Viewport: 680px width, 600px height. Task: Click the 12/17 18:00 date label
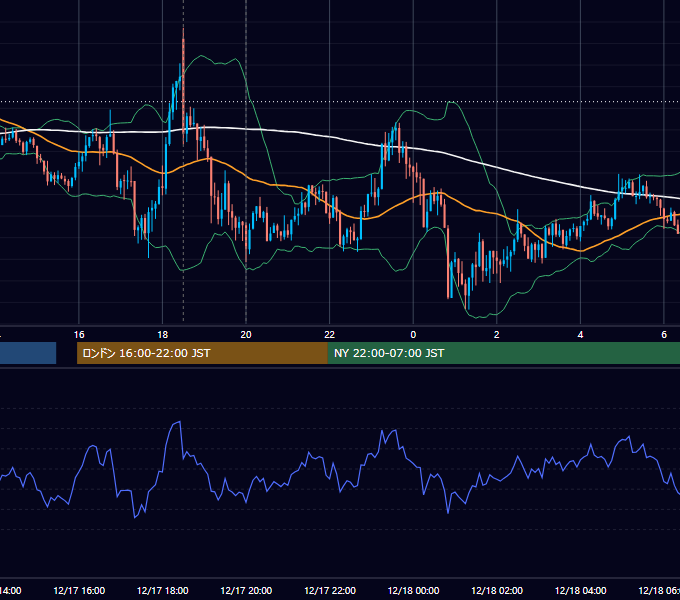(x=163, y=590)
